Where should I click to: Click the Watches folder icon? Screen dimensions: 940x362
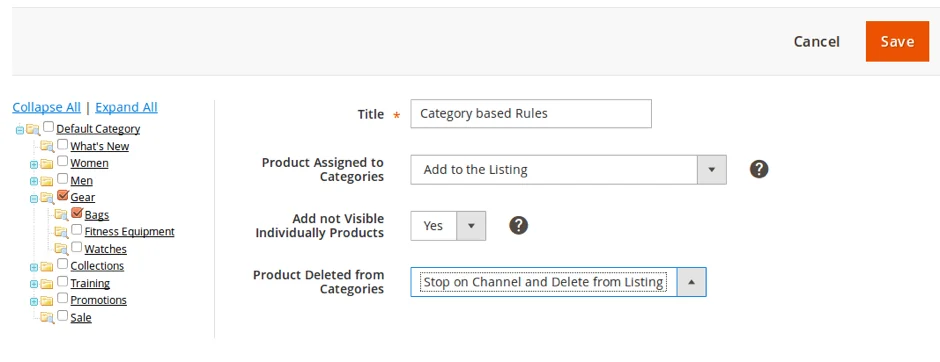point(61,249)
